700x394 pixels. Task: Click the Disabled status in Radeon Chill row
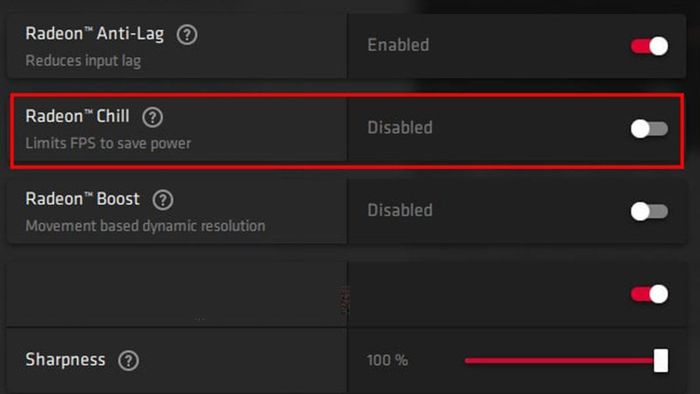[x=400, y=128]
